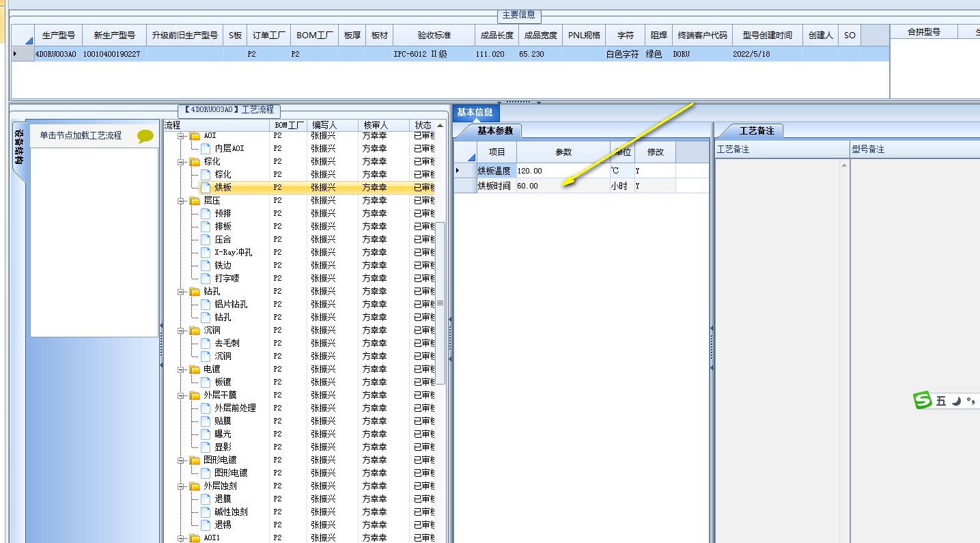Open the vertical 设备结构 side tab
The width and height of the screenshot is (980, 543).
click(x=19, y=147)
